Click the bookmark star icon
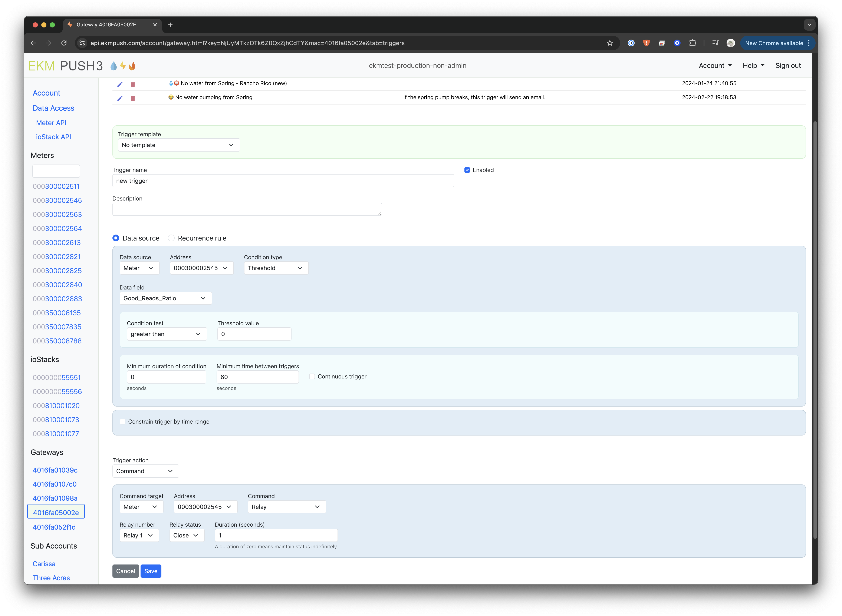The image size is (842, 616). coord(610,43)
